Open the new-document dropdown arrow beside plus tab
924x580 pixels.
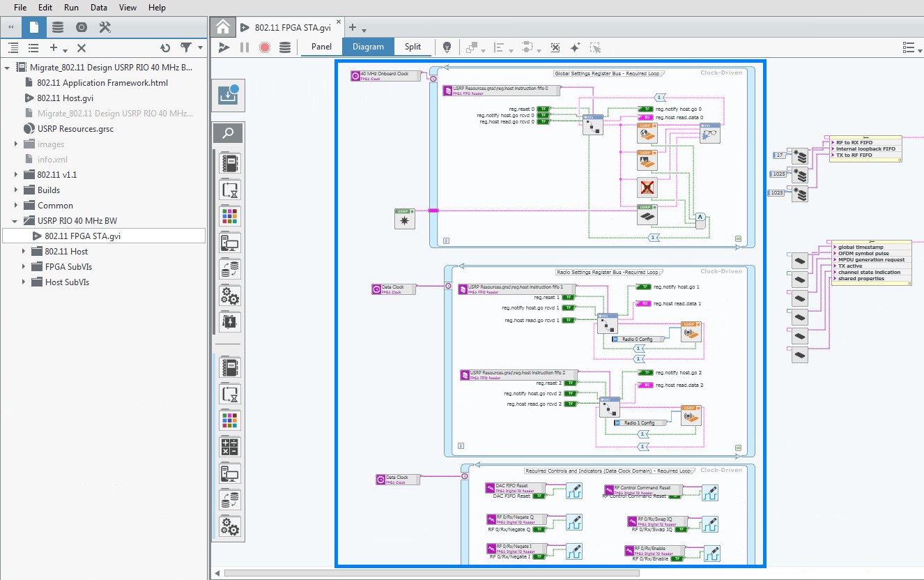[x=364, y=29]
